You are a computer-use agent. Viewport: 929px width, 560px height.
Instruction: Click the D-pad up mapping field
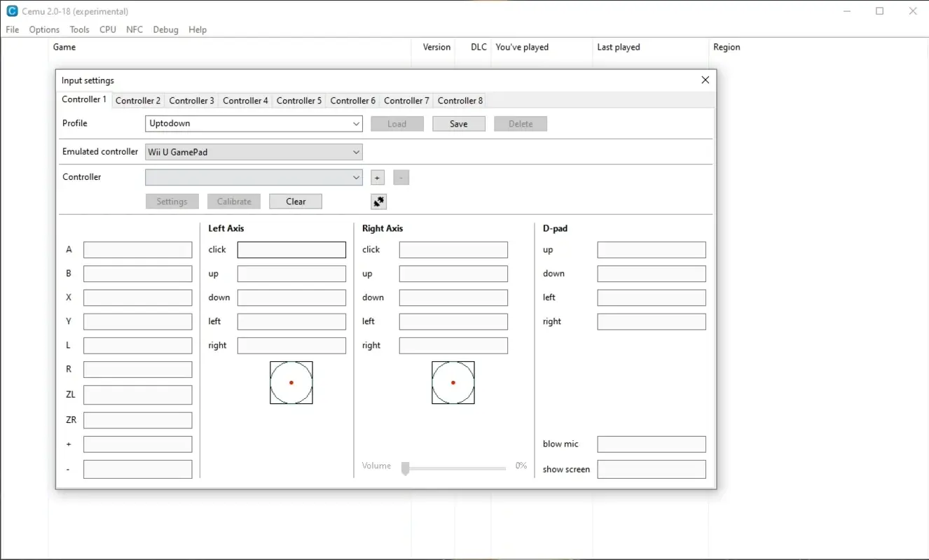651,249
